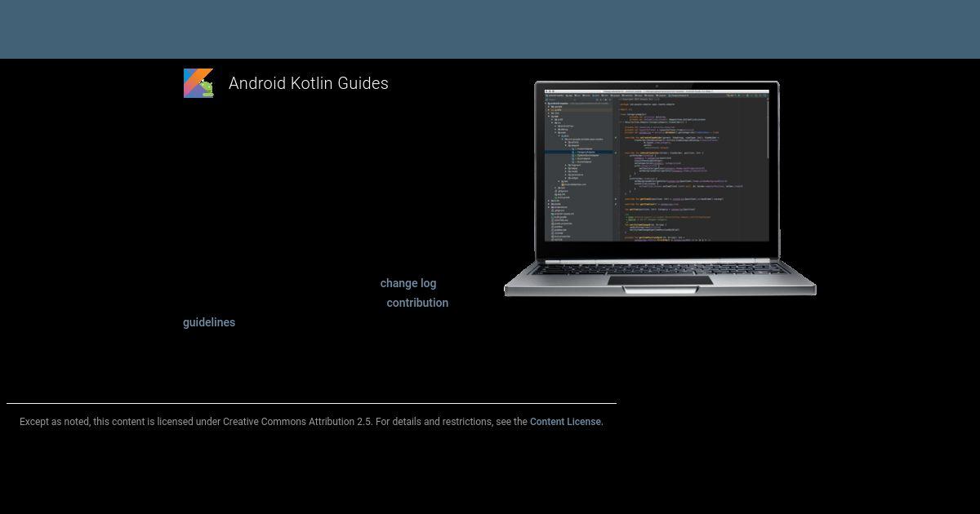Click the Creative Commons Attribution license text
This screenshot has width=980, height=514.
(x=311, y=422)
